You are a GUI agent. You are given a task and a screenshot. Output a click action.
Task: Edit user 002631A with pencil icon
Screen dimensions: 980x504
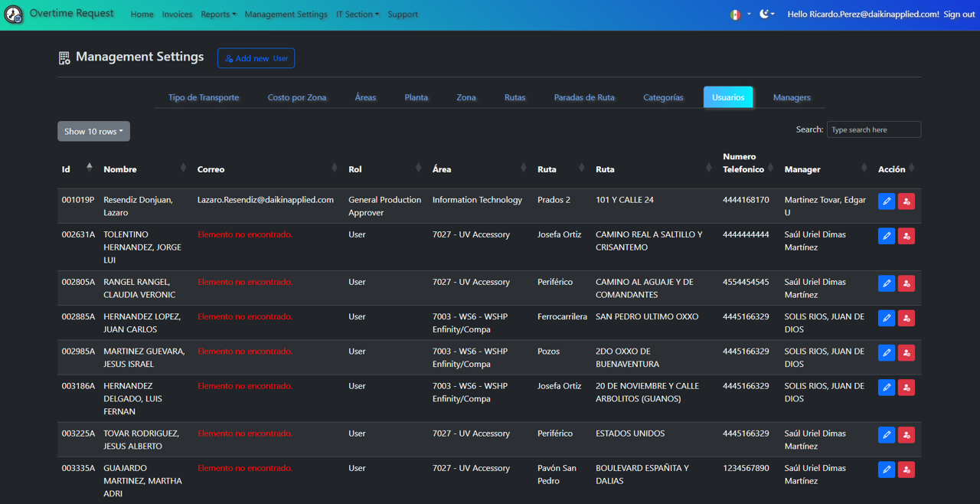click(x=886, y=236)
